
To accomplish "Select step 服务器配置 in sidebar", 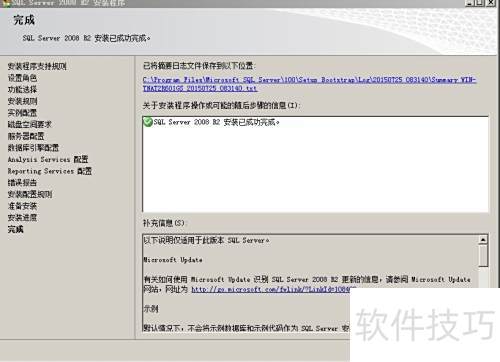I will [x=26, y=136].
